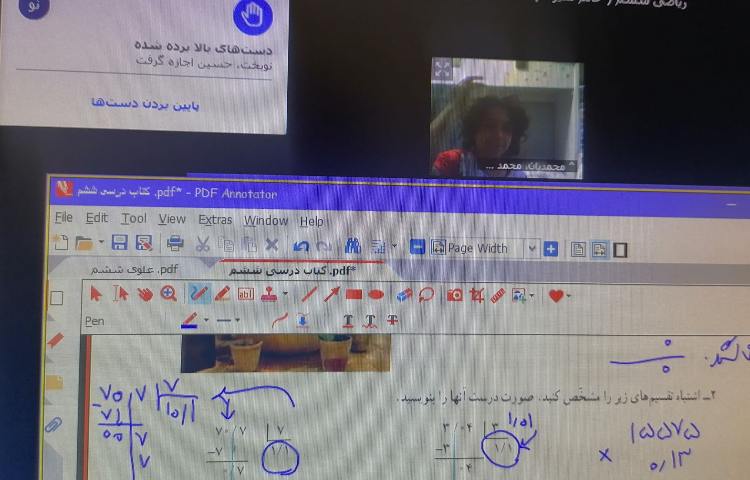Activate the Eraser tool
The width and height of the screenshot is (750, 480).
pos(404,295)
